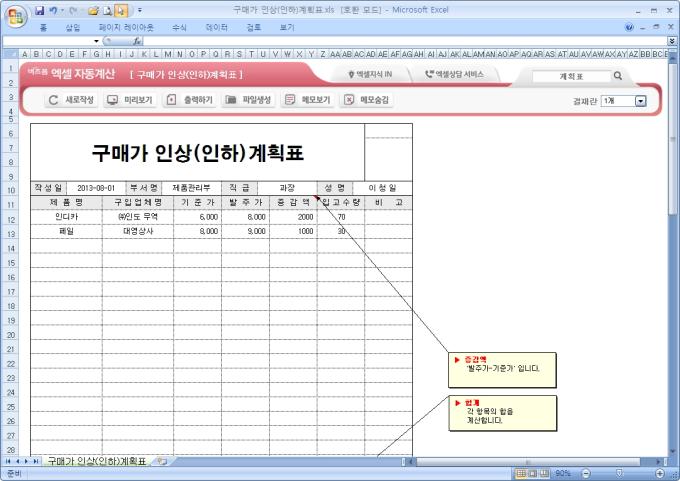The image size is (680, 481).
Task: Open a file with the folder icon
Action: click(93, 11)
